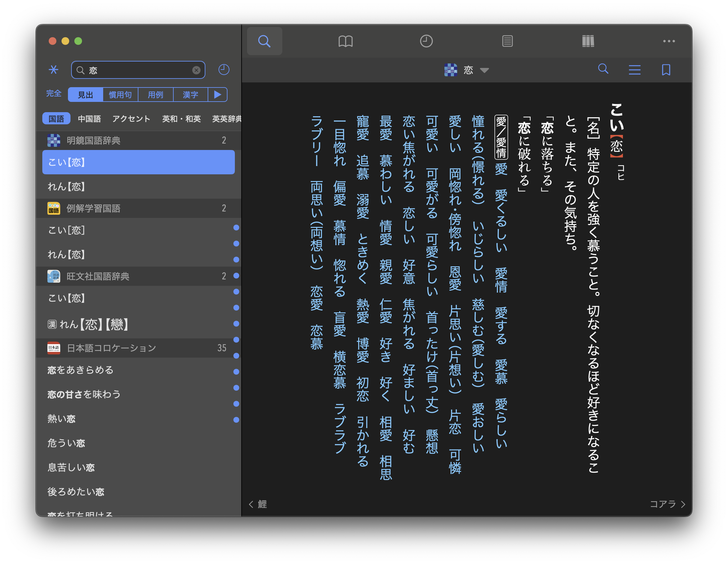Open the bookshelf library toolbar icon
The height and width of the screenshot is (564, 728).
pyautogui.click(x=588, y=41)
